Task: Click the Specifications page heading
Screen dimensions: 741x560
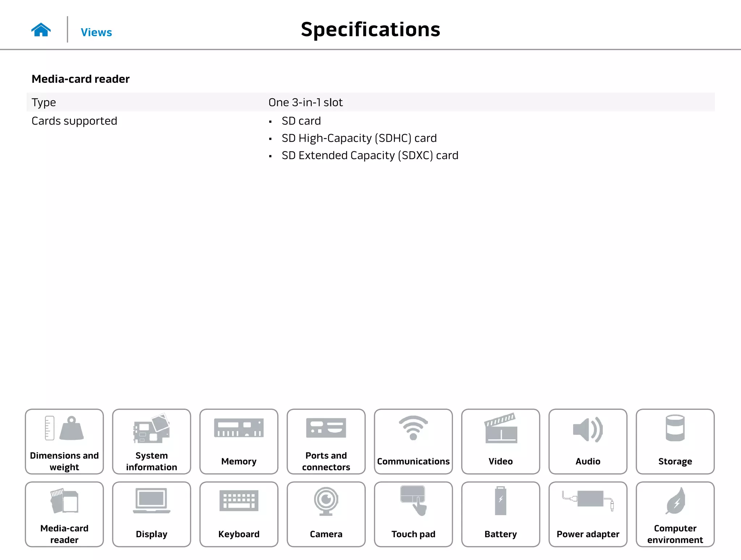Action: [x=370, y=29]
